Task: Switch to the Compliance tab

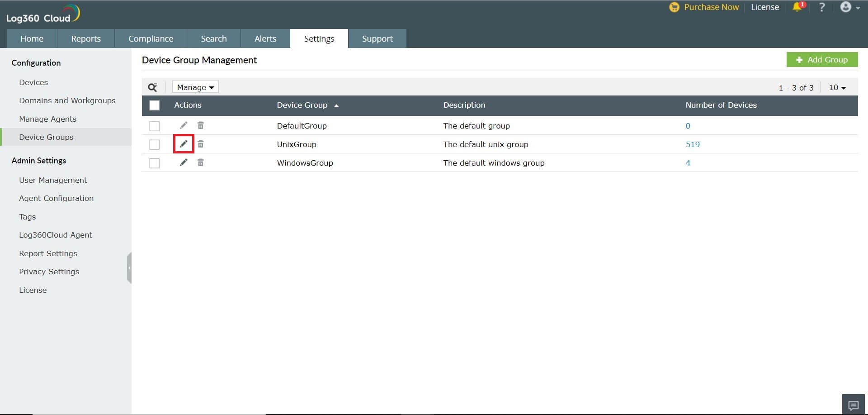Action: pyautogui.click(x=151, y=38)
